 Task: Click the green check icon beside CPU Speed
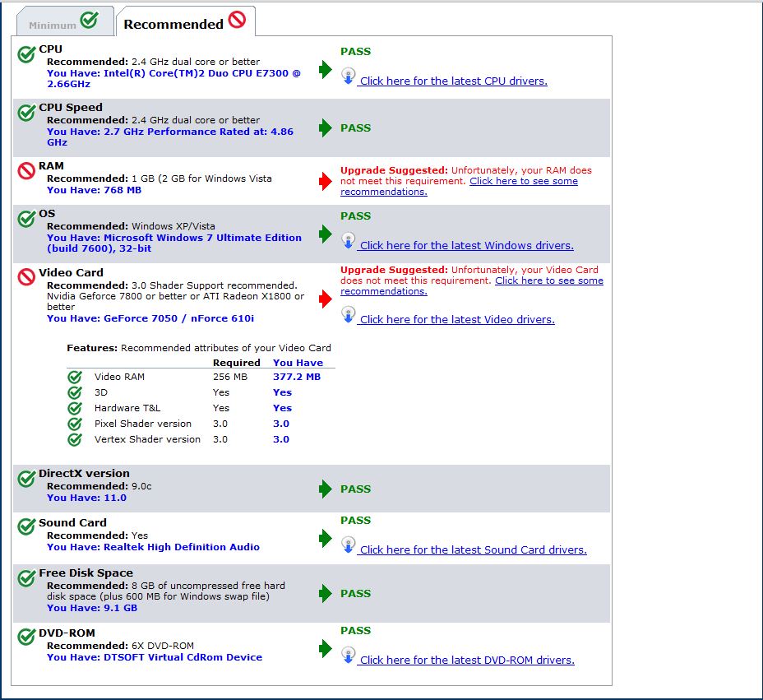(x=27, y=113)
